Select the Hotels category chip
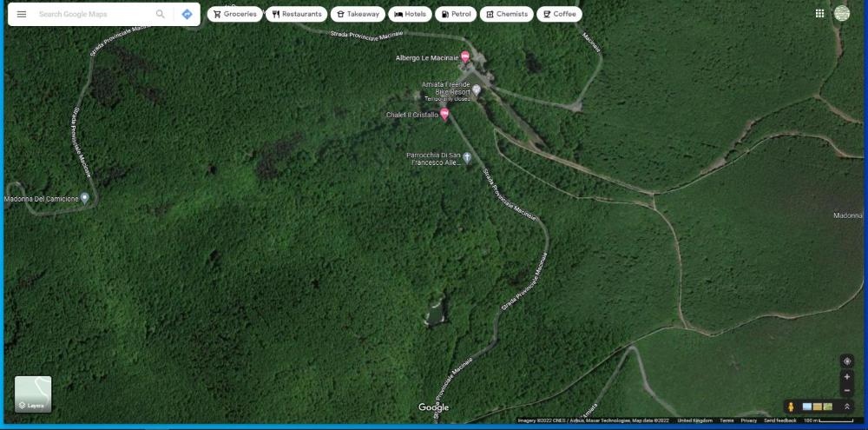The image size is (868, 430). pos(410,14)
